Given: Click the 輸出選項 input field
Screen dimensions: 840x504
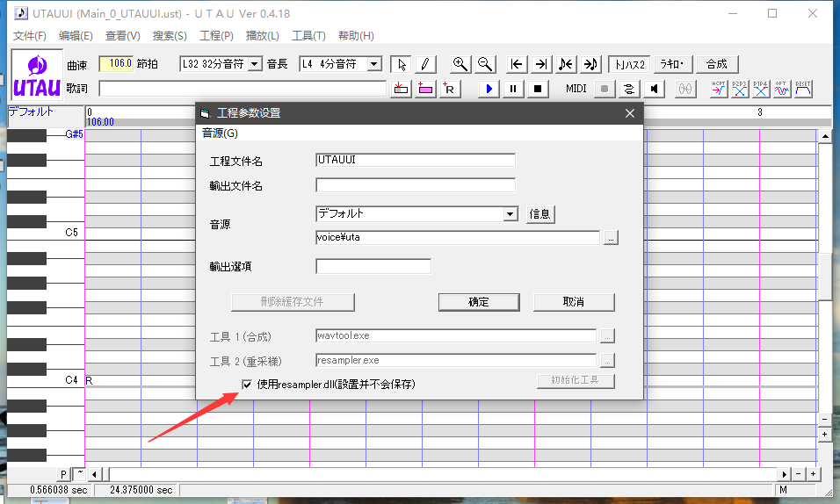Looking at the screenshot, I should pos(373,266).
